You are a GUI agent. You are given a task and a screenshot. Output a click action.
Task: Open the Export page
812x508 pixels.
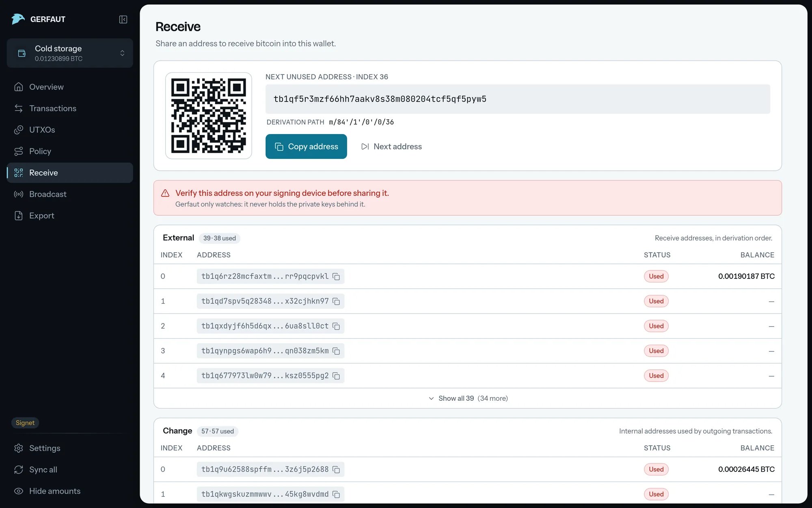click(x=70, y=216)
